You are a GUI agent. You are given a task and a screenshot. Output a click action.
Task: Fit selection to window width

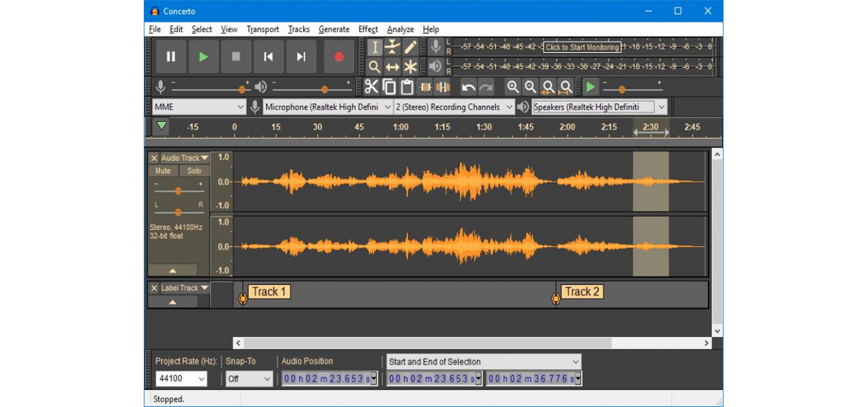pos(548,87)
